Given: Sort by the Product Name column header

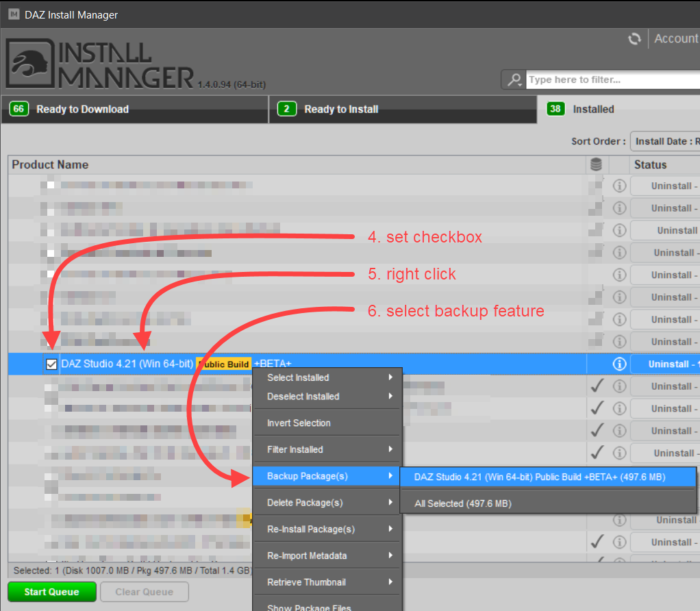Looking at the screenshot, I should coord(297,164).
